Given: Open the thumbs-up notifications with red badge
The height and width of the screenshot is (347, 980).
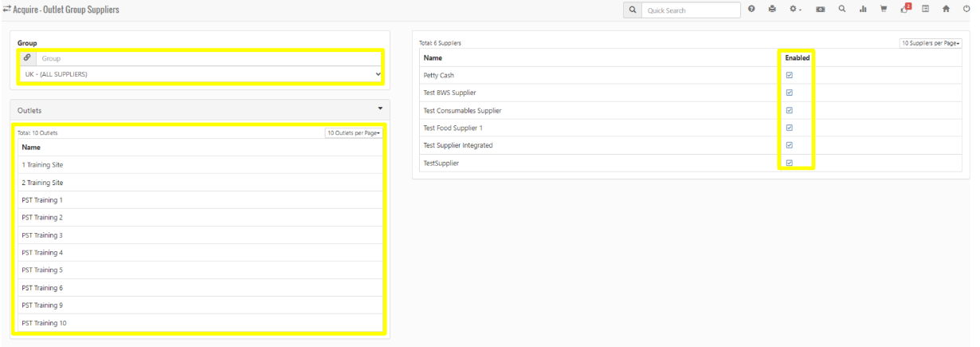Looking at the screenshot, I should [x=904, y=10].
